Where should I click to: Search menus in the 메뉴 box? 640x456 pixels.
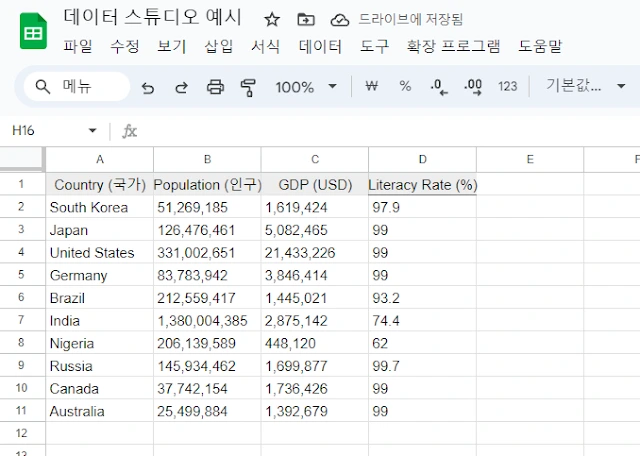[x=77, y=87]
